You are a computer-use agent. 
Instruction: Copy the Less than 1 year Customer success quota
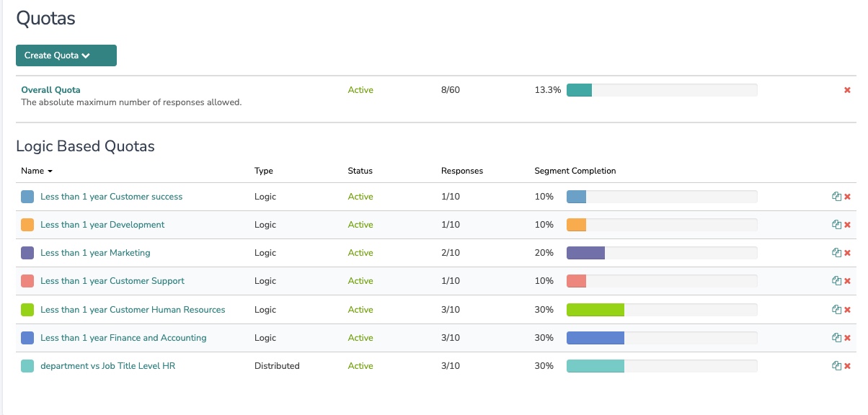[x=836, y=197]
